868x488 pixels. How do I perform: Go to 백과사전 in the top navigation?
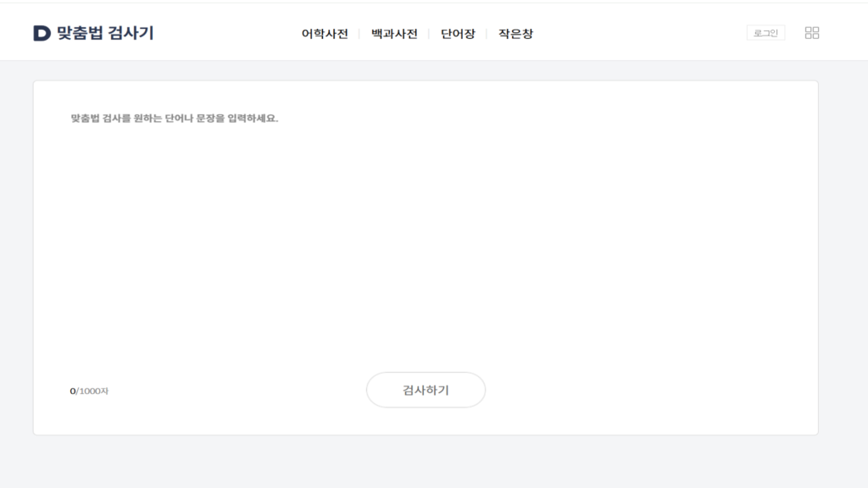394,34
